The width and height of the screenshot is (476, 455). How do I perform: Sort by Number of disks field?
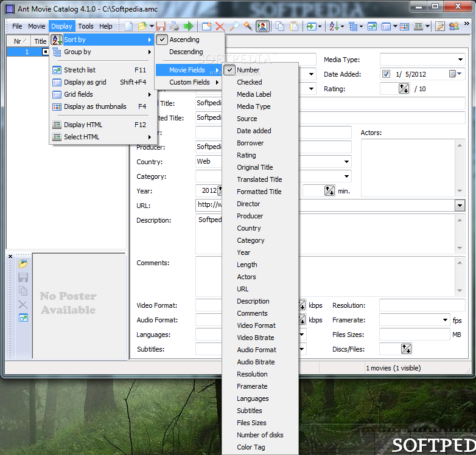[x=261, y=435]
